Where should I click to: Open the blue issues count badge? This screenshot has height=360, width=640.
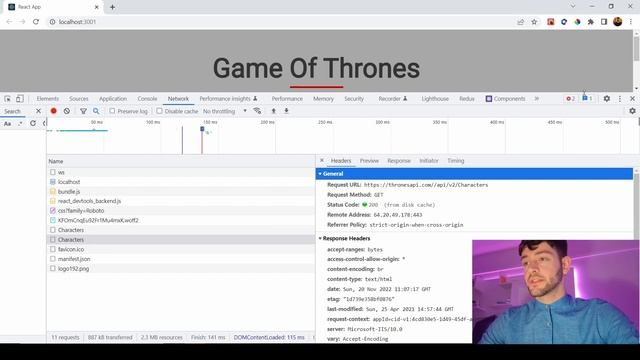[587, 99]
